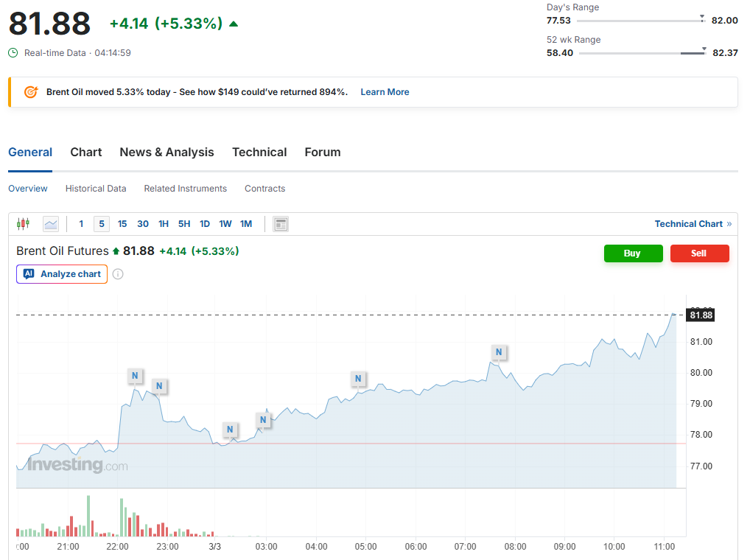
Task: Select the 1 minute interval
Action: (x=81, y=224)
